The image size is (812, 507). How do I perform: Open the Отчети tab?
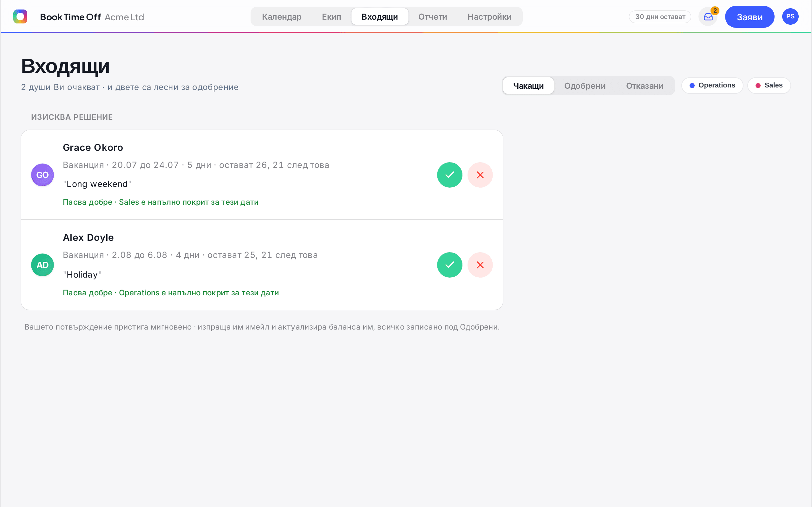[432, 17]
